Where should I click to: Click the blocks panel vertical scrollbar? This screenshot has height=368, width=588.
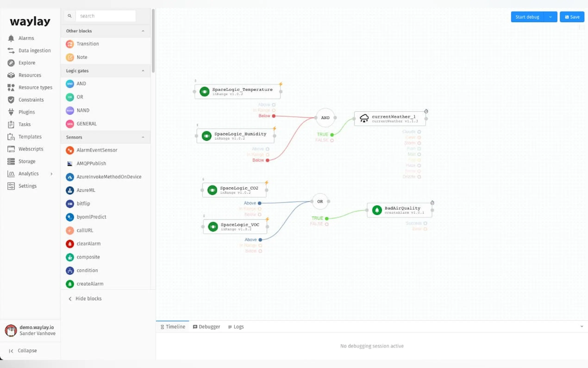153,41
